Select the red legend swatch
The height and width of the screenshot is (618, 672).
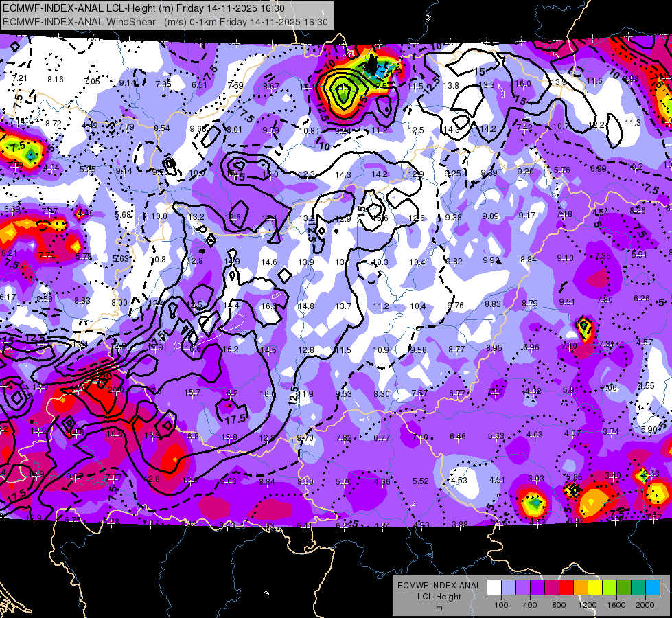566,588
